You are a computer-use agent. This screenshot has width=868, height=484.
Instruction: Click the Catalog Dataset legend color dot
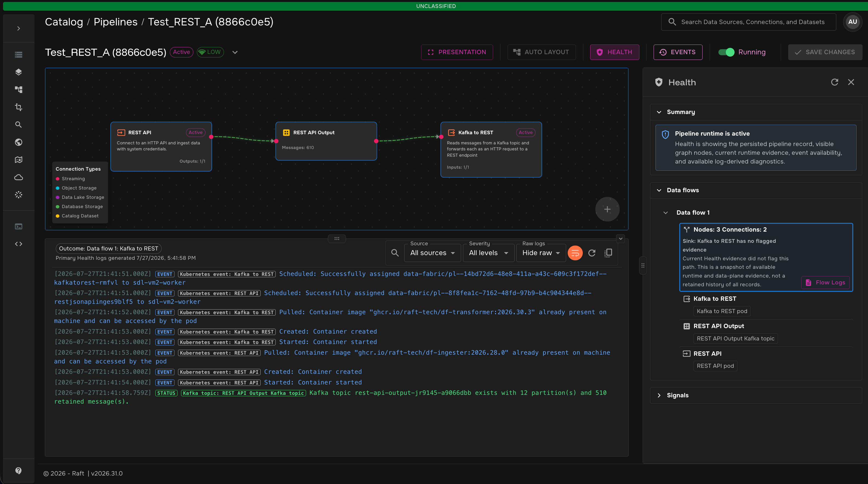pyautogui.click(x=58, y=216)
